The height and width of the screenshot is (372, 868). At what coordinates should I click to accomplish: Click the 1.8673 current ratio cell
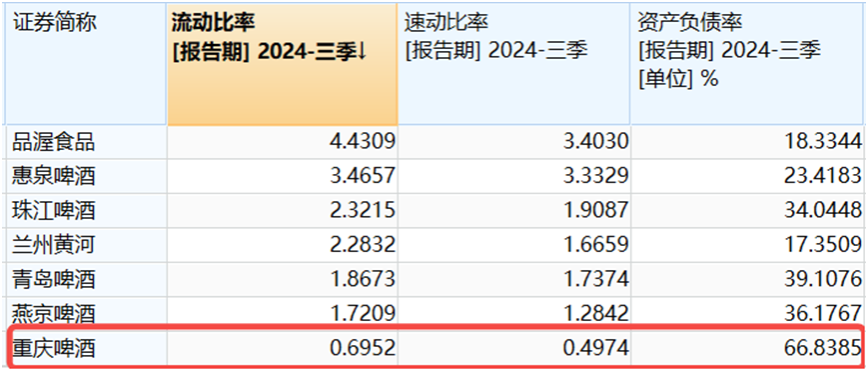[282, 279]
